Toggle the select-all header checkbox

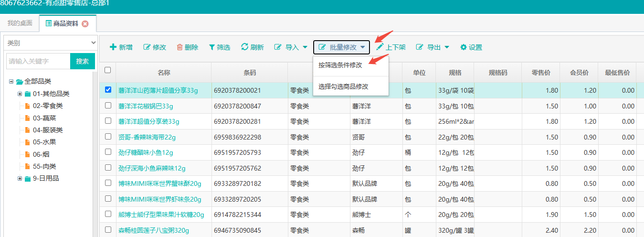point(107,70)
